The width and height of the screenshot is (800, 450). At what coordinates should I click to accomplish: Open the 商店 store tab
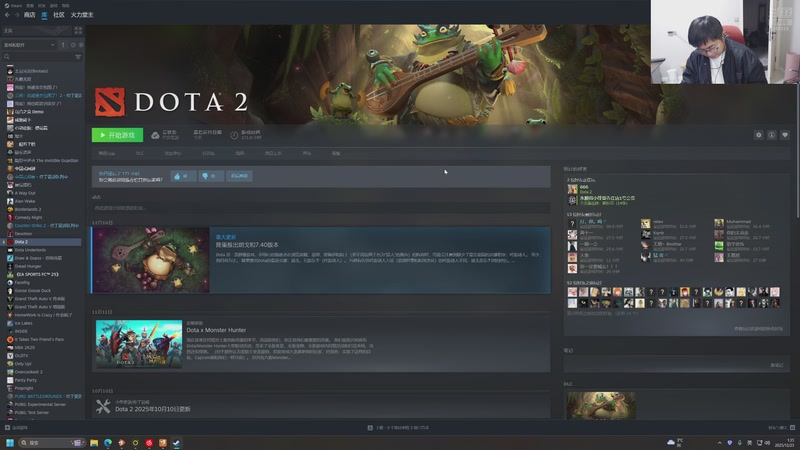pyautogui.click(x=30, y=15)
